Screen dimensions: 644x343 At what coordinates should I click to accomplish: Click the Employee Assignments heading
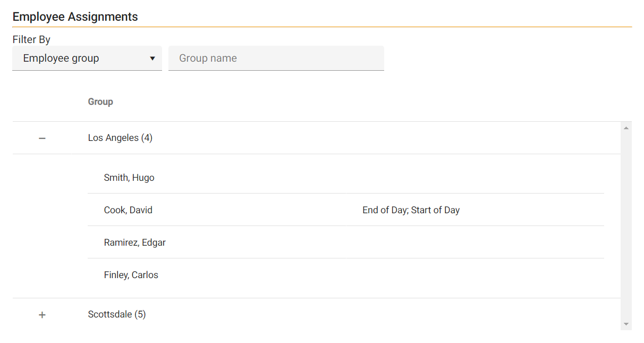[75, 16]
